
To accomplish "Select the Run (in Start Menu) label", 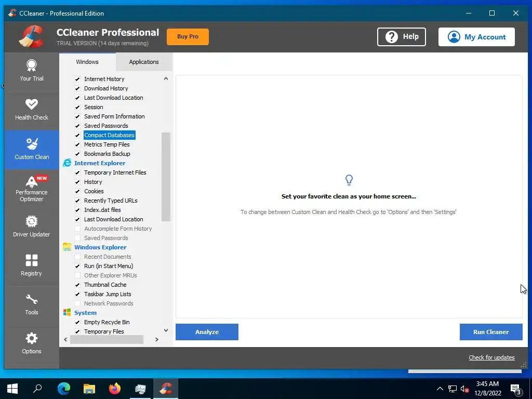I will (x=109, y=266).
